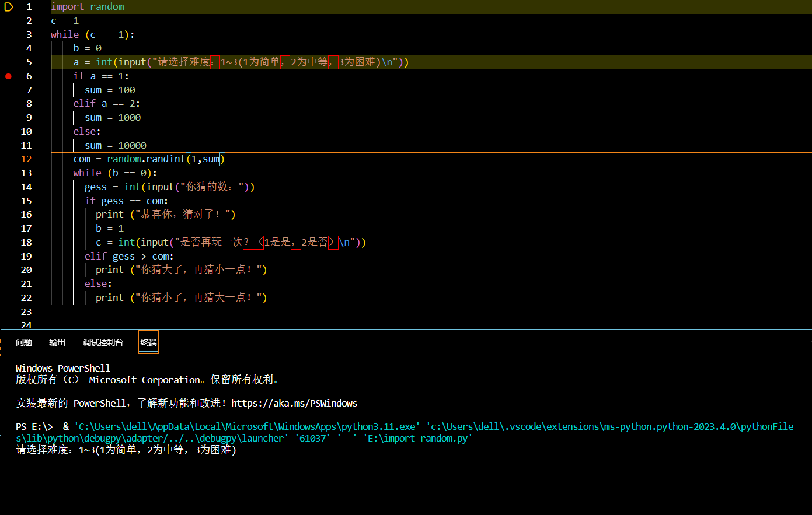
Task: Switch to the 问题 panel tab
Action: [23, 342]
